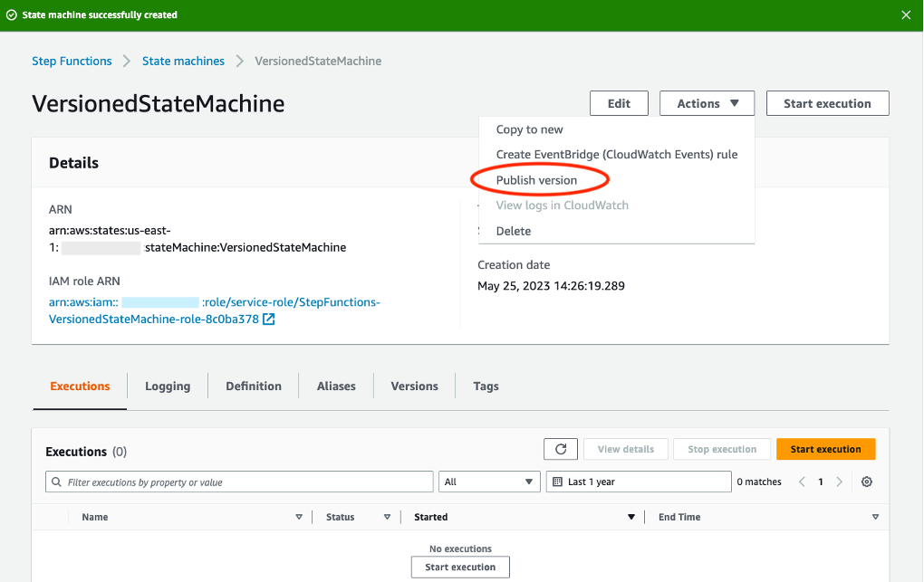Open the Definition tab
This screenshot has width=924, height=582.
click(254, 386)
